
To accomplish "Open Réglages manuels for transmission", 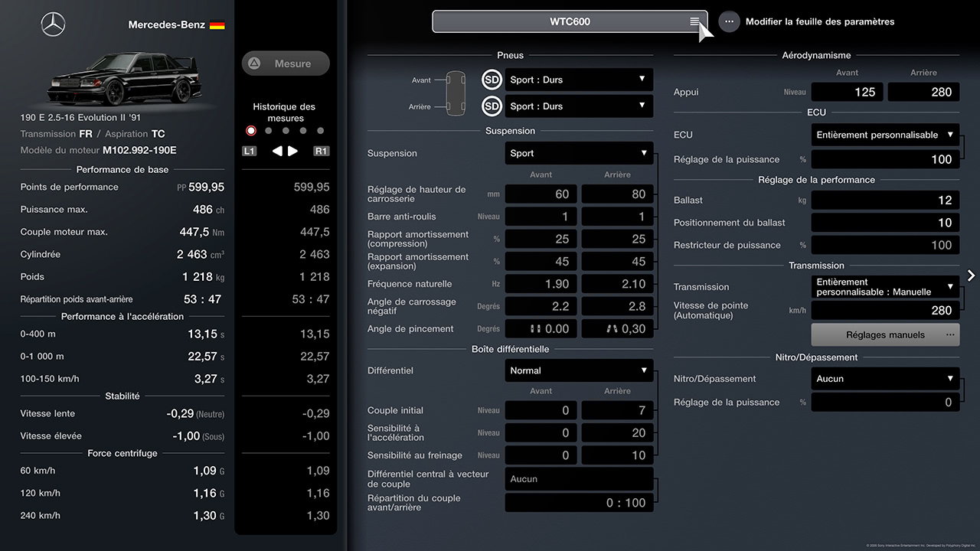I will 886,334.
